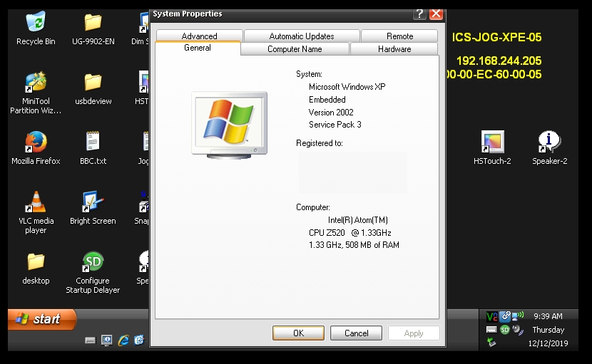Select the usbdeview folder icon

click(x=93, y=82)
